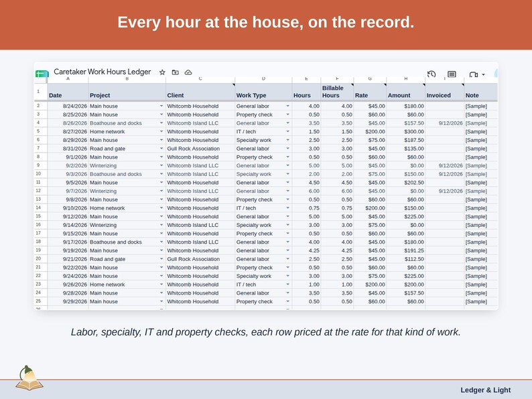This screenshot has height=399, width=532.
Task: Select the $200.00 rate cell in row 23
Action: 370,285
